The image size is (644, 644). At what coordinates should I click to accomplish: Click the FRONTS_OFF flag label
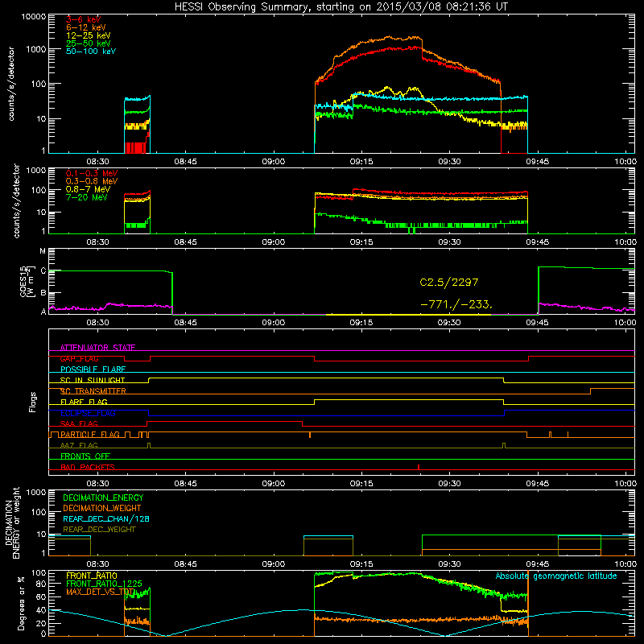pos(85,456)
